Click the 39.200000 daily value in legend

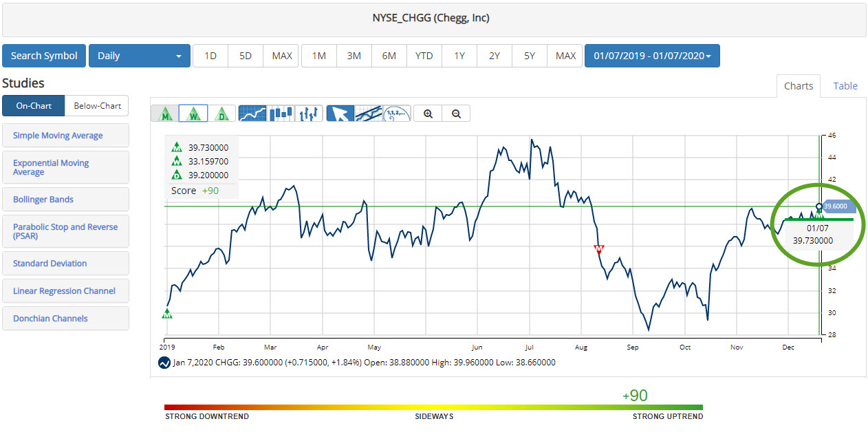point(208,175)
